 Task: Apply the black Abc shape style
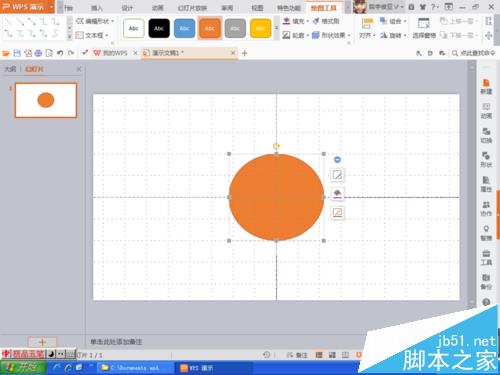[159, 28]
